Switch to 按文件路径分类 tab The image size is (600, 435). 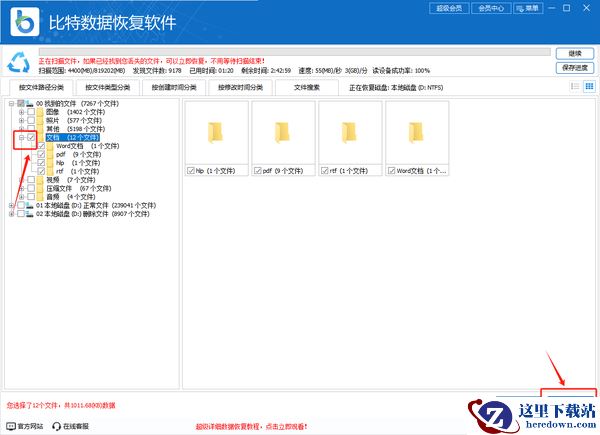click(41, 88)
